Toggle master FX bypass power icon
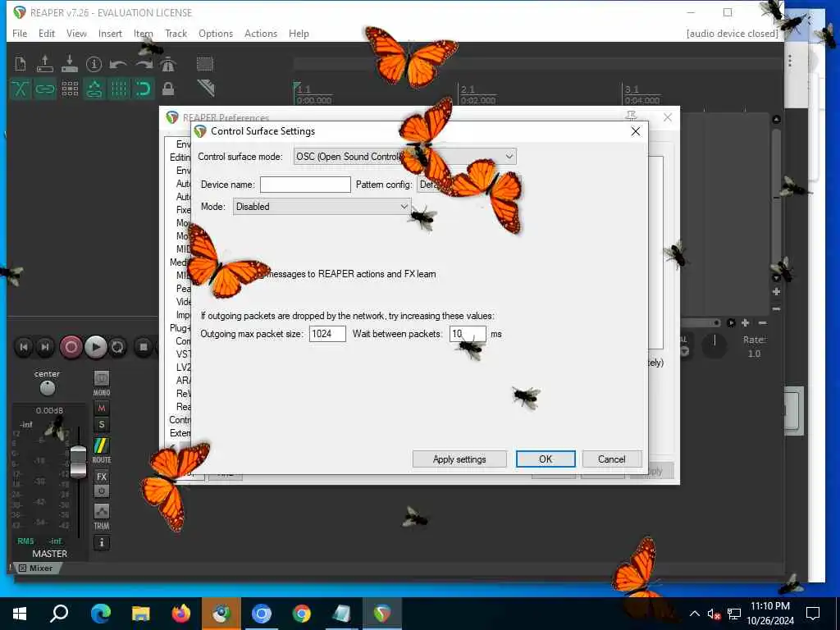The height and width of the screenshot is (630, 840). coord(101,491)
